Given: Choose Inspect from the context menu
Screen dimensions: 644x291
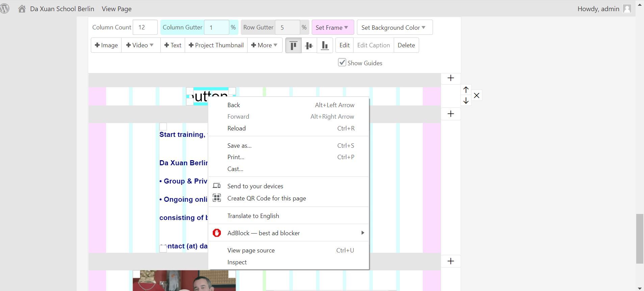Looking at the screenshot, I should 237,262.
